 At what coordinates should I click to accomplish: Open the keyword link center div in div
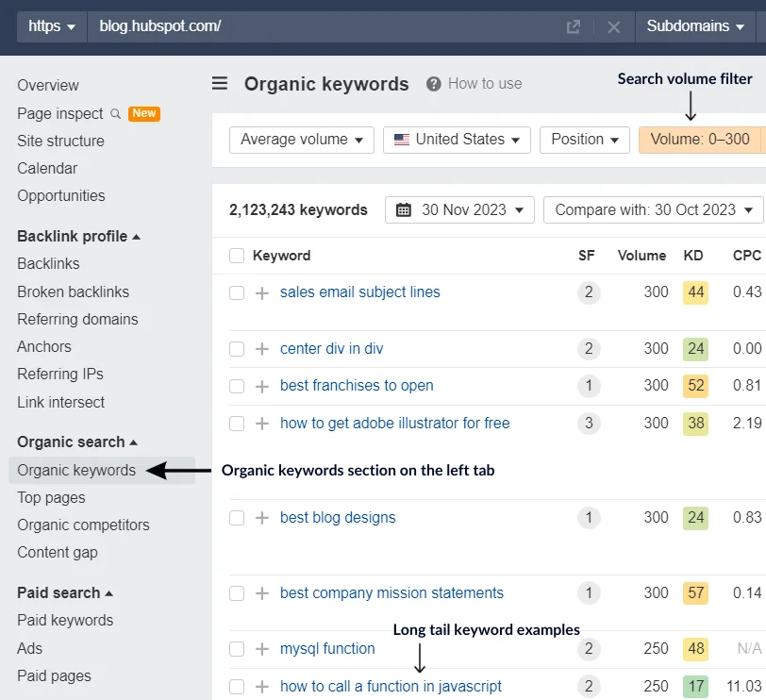331,348
